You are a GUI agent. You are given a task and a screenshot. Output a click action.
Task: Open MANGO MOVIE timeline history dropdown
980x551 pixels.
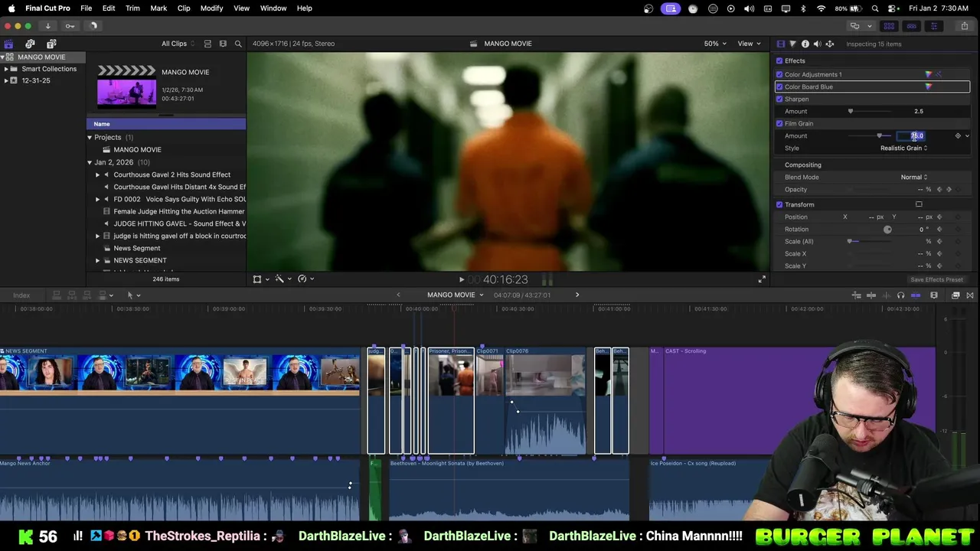pos(456,295)
